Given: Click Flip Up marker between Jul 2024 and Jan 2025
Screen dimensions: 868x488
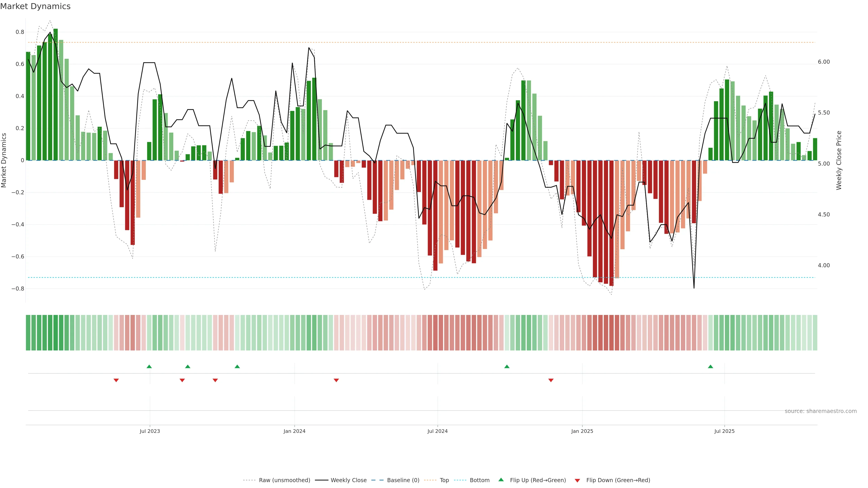Looking at the screenshot, I should pos(507,366).
